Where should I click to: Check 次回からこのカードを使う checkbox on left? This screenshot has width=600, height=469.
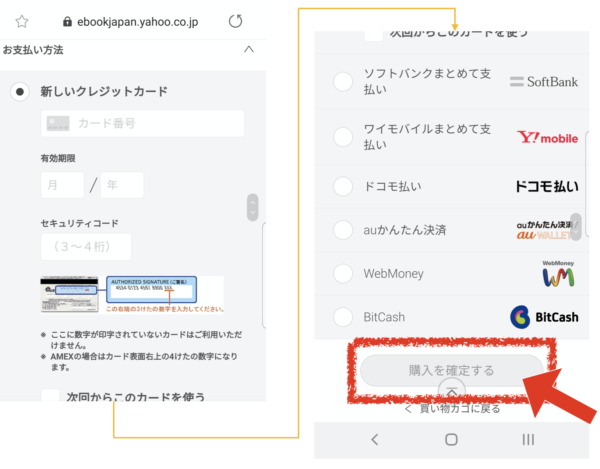click(x=50, y=397)
